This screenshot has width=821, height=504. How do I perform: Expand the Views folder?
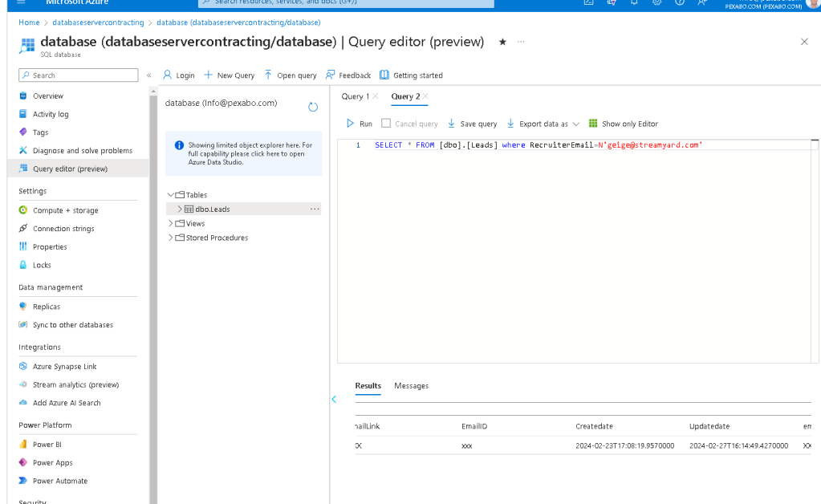point(171,223)
